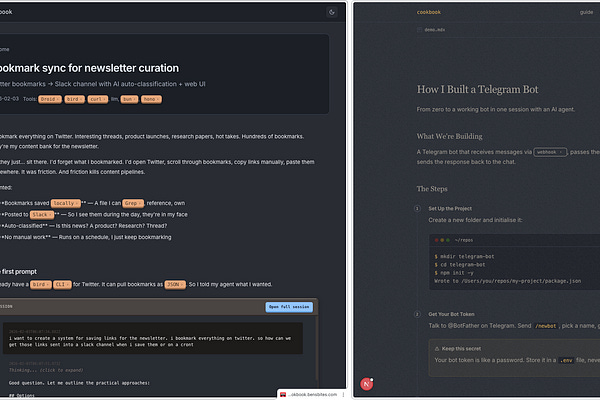The height and width of the screenshot is (400, 600).
Task: Click the .env inline code
Action: point(566,360)
